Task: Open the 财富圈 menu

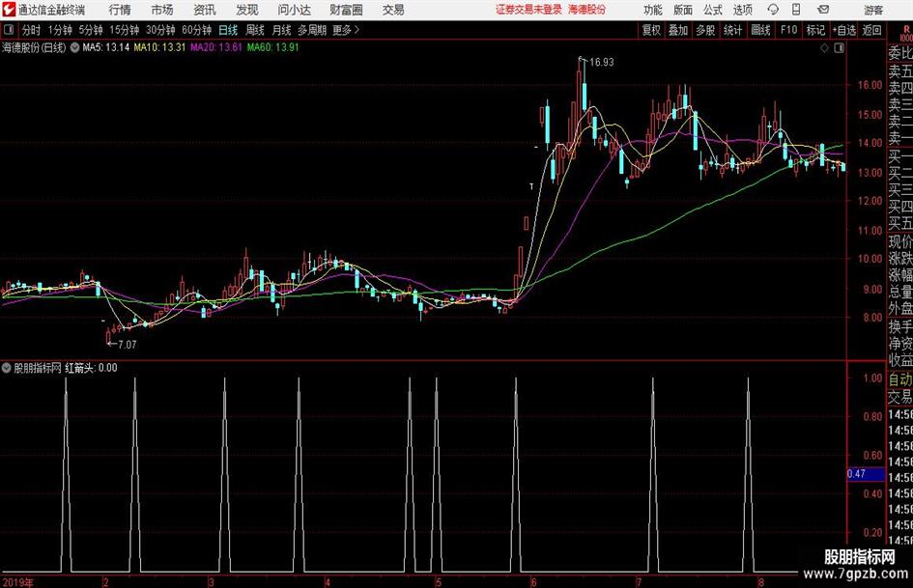Action: 346,10
